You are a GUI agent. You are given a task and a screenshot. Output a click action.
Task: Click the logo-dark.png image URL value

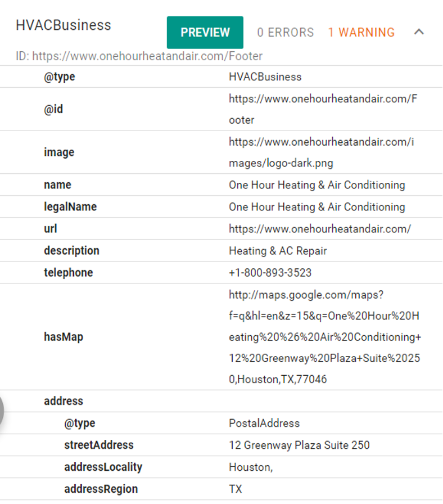pos(321,152)
